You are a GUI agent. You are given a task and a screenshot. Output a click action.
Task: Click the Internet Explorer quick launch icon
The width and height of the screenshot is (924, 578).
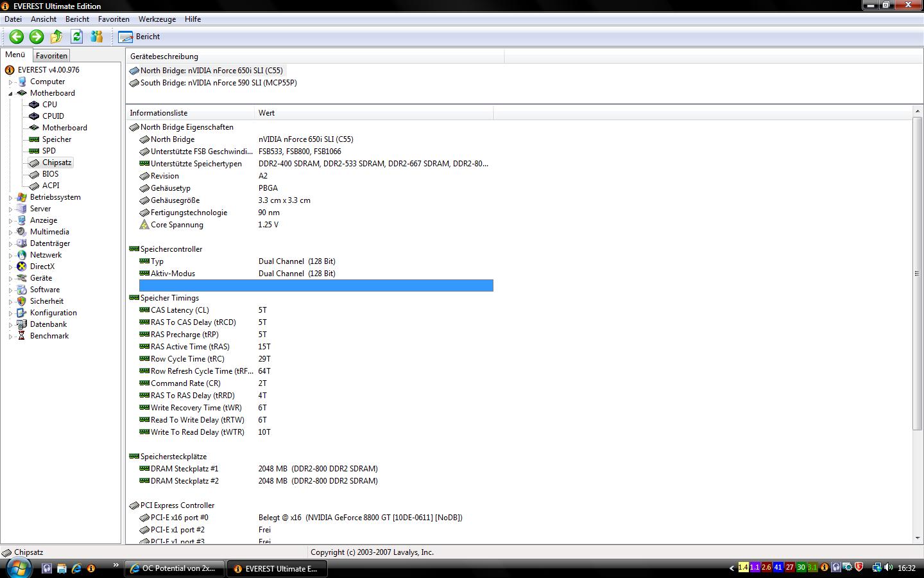point(76,568)
